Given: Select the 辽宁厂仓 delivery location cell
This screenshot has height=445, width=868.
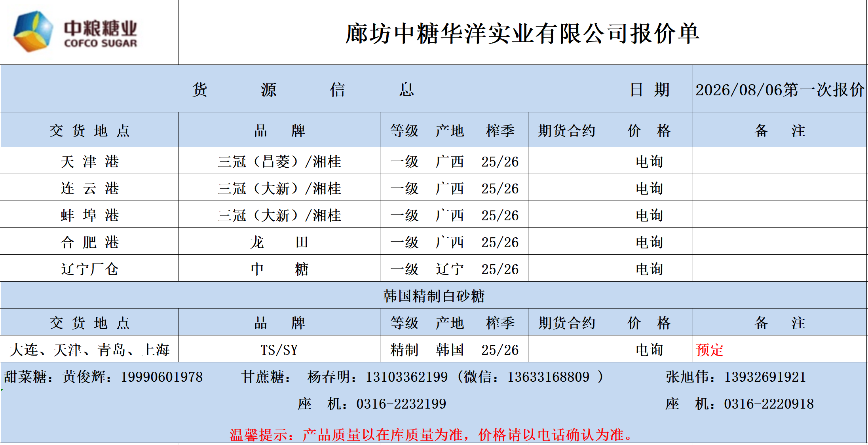Looking at the screenshot, I should 89,269.
